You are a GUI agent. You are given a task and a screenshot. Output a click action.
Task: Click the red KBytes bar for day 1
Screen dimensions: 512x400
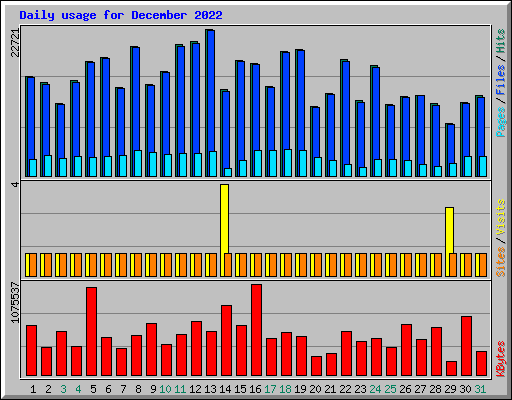(31, 350)
